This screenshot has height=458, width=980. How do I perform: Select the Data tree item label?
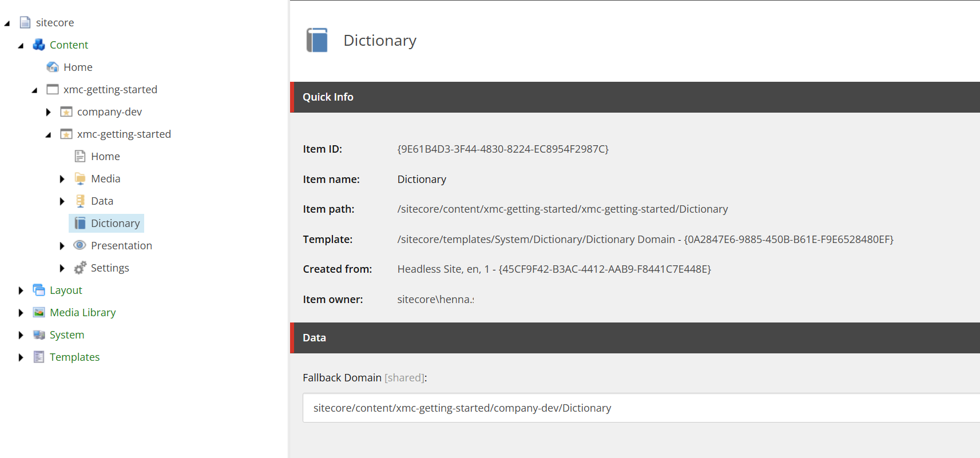[102, 201]
